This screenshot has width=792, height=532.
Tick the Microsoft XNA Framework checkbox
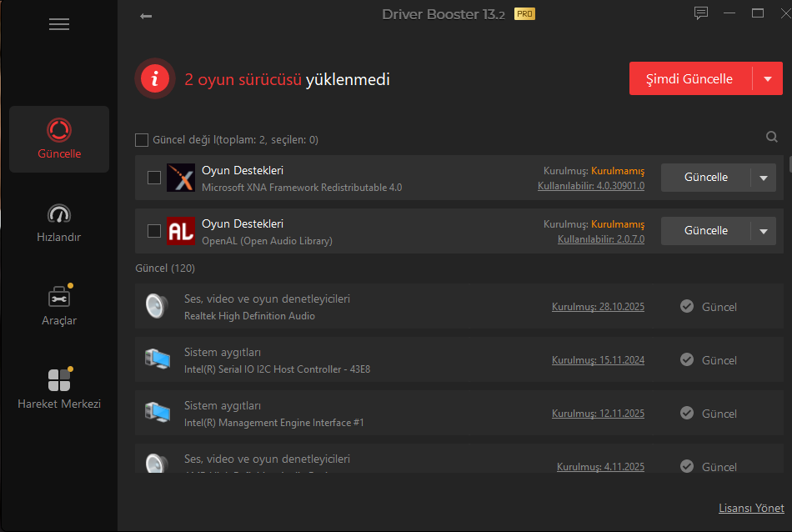click(154, 178)
